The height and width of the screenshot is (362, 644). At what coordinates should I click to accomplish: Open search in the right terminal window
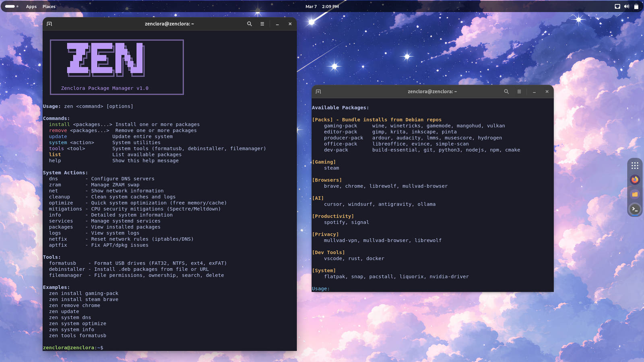pyautogui.click(x=506, y=91)
